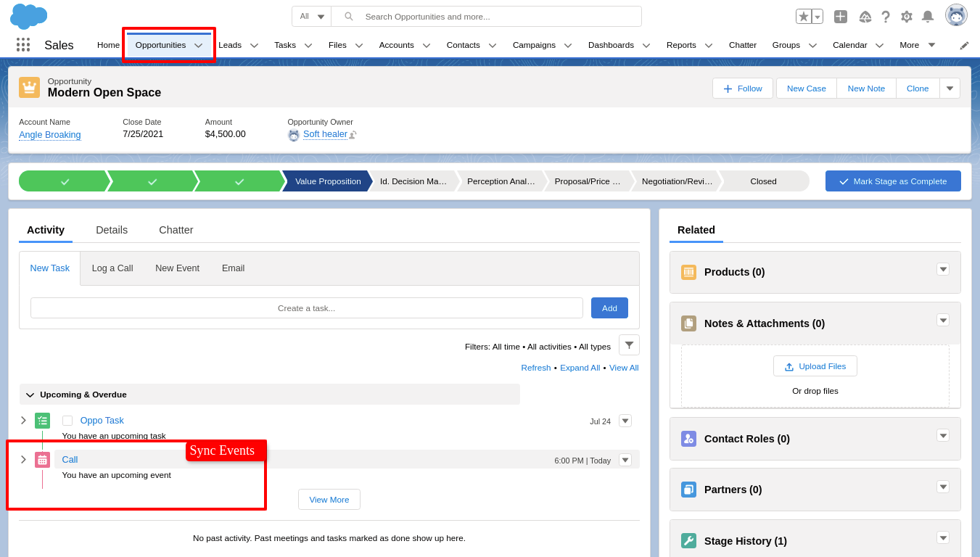Image resolution: width=980 pixels, height=557 pixels.
Task: Open the Global Actions plus icon
Action: pyautogui.click(x=841, y=16)
